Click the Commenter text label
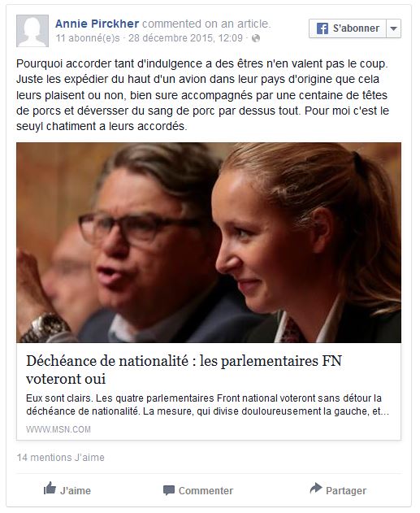Image resolution: width=420 pixels, height=513 pixels. click(x=206, y=490)
